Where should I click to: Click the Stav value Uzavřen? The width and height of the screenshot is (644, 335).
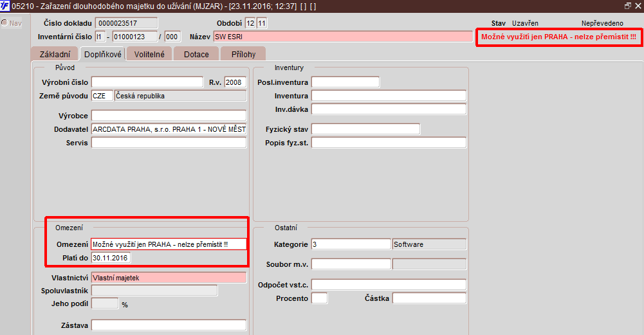(525, 23)
